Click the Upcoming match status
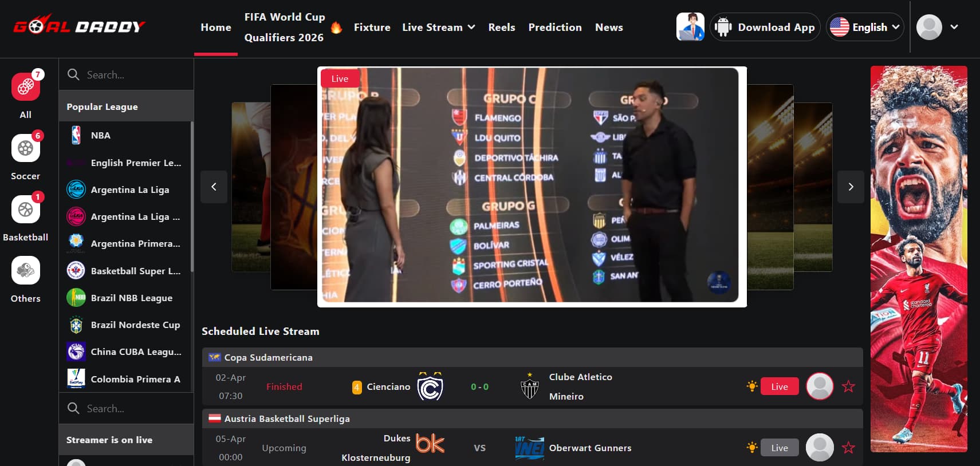Screen dimensions: 980x466 [x=284, y=448]
